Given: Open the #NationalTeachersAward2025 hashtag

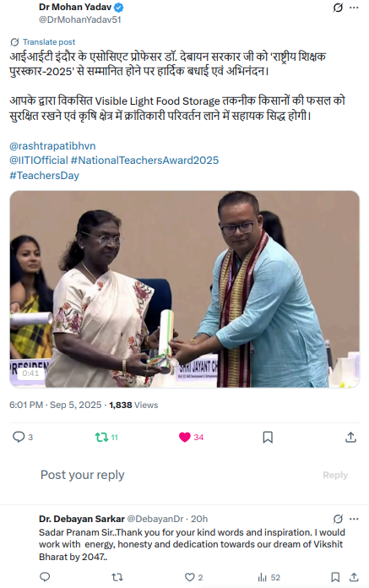Looking at the screenshot, I should 144,161.
